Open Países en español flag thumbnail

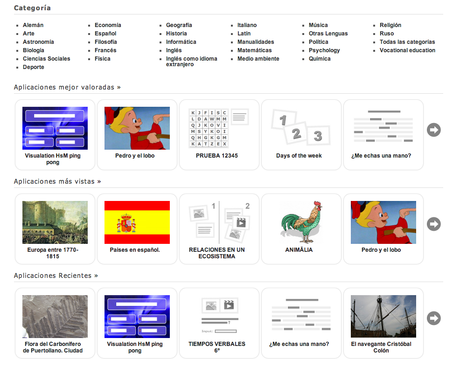click(137, 222)
